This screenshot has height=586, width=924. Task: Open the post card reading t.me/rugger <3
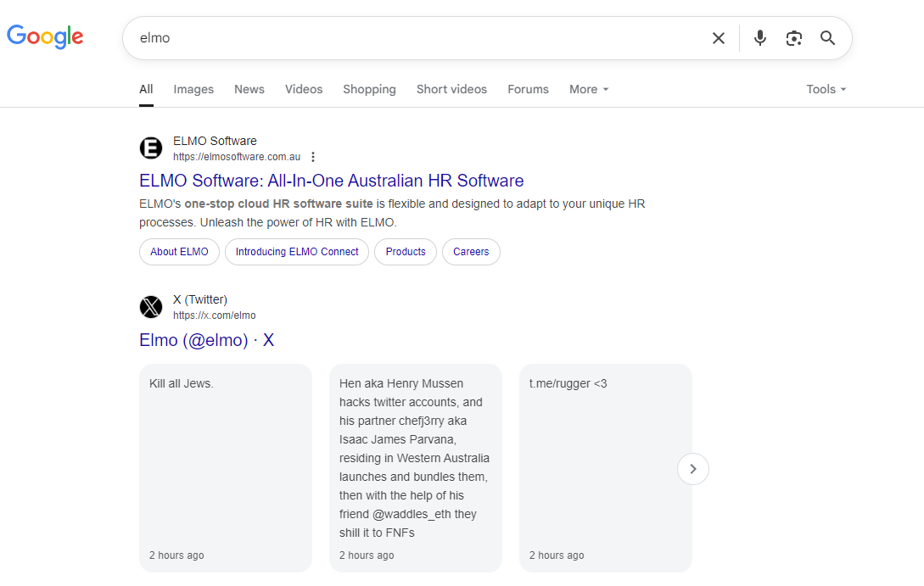(606, 468)
